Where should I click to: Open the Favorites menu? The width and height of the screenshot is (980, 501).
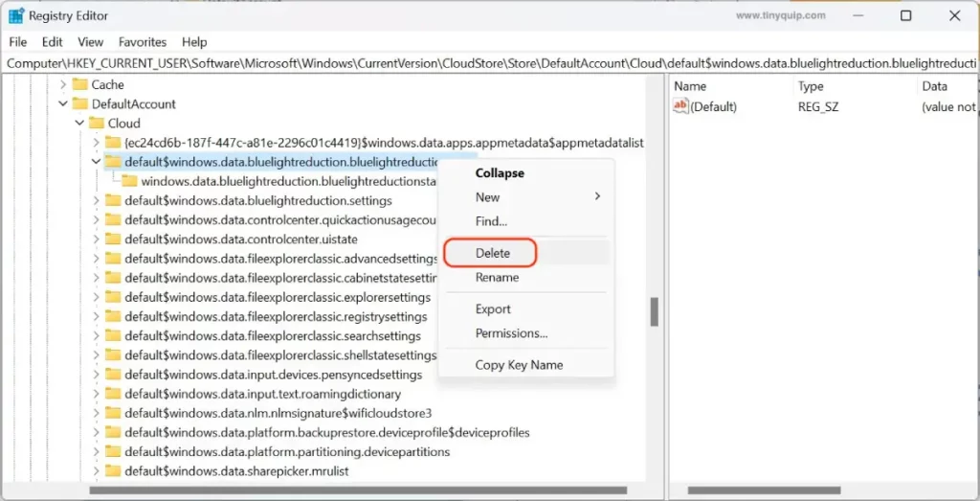coord(142,42)
